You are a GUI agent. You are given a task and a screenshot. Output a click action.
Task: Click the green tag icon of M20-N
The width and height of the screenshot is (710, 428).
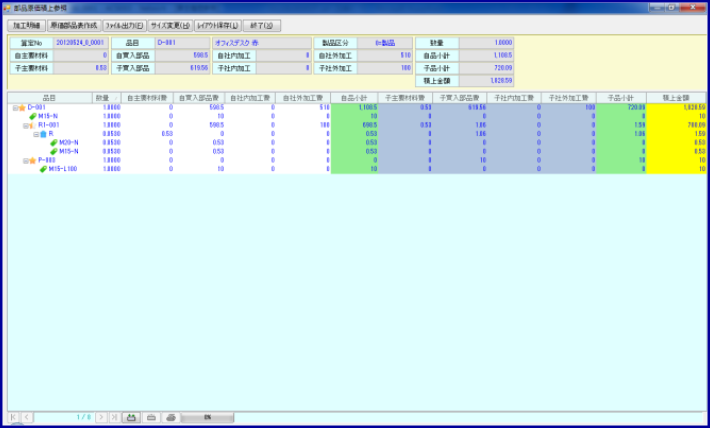[53, 143]
